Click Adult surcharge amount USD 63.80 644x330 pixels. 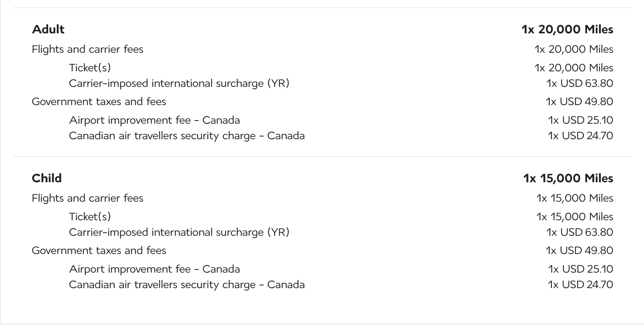579,83
